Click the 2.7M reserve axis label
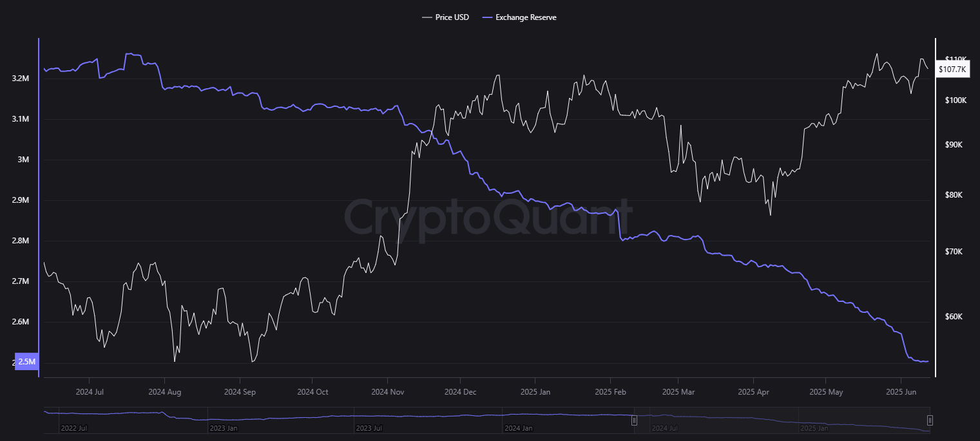The image size is (980, 441). (21, 281)
